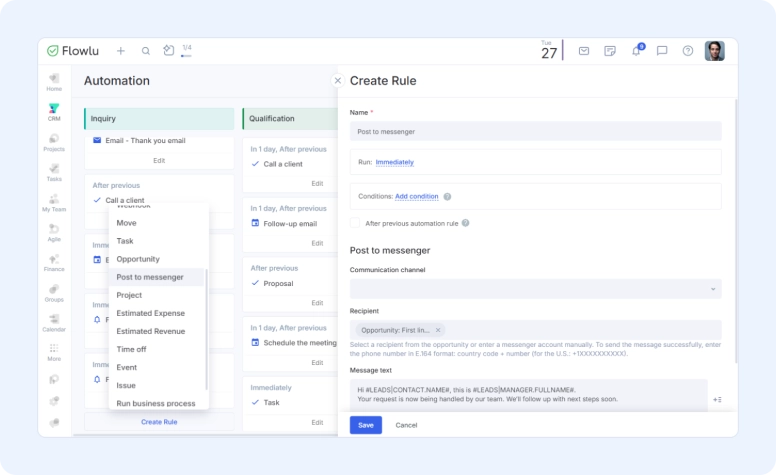Image resolution: width=776 pixels, height=475 pixels.
Task: Open My Team in sidebar
Action: coord(54,203)
